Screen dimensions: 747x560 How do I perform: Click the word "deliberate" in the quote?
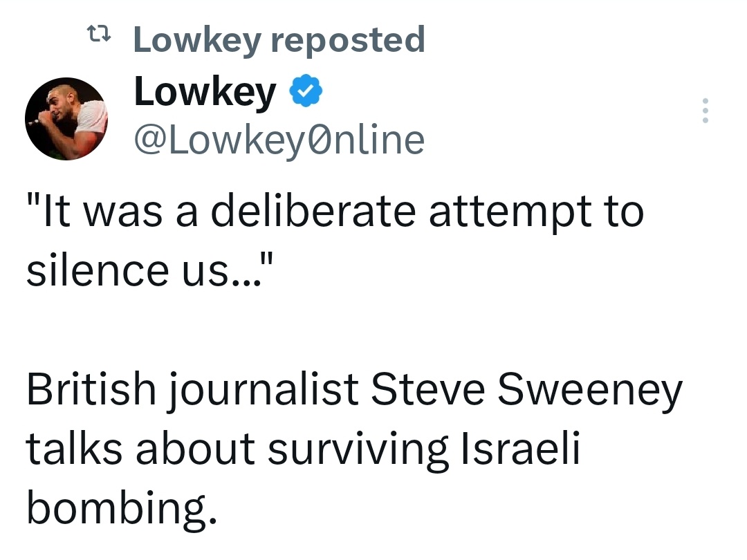pyautogui.click(x=313, y=212)
